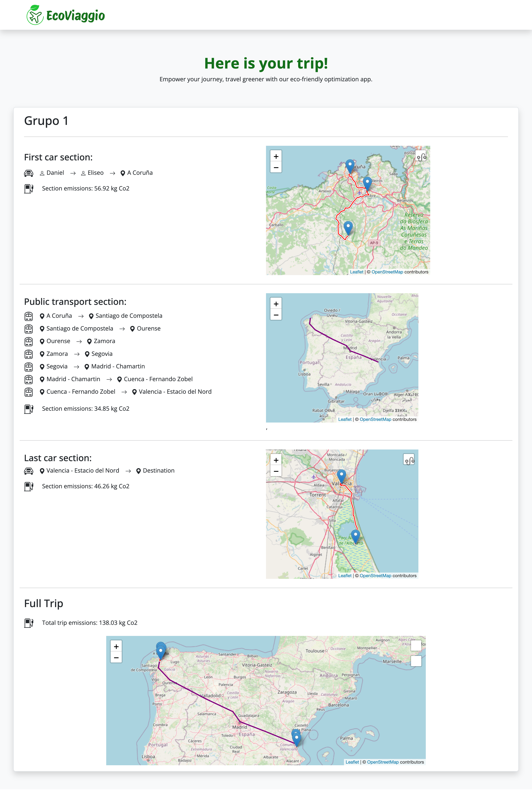Open routing control on Valencia map

point(409,460)
